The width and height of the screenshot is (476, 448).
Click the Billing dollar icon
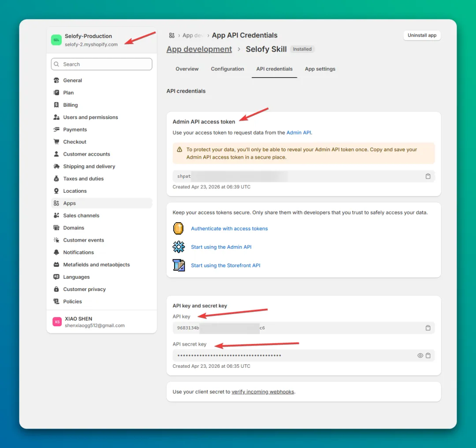coord(56,105)
